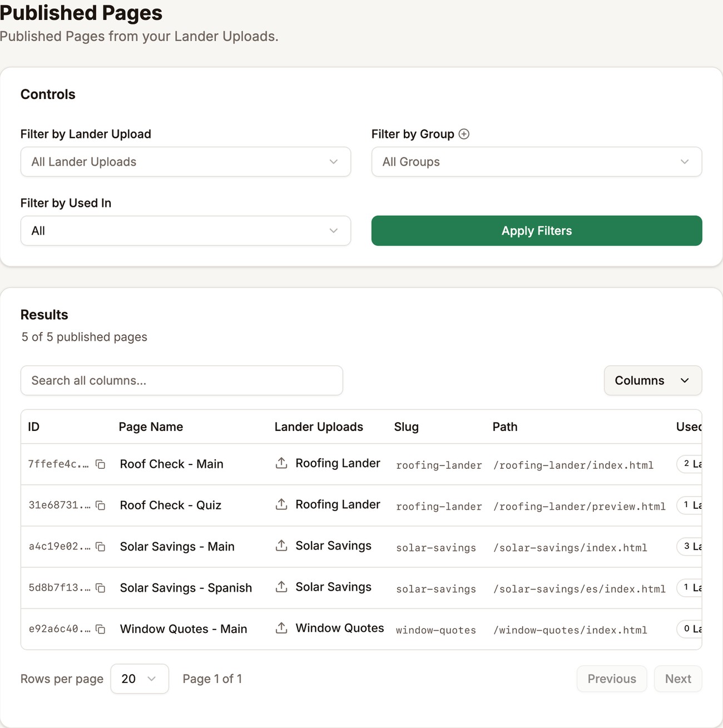Click path /solar-savings/es/index.html
This screenshot has height=728, width=723.
tap(580, 589)
